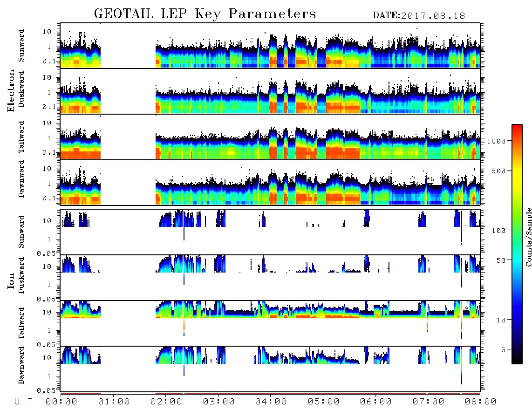The image size is (532, 410).
Task: Click the Ion "Dawnward" panel label
Action: [x=21, y=365]
